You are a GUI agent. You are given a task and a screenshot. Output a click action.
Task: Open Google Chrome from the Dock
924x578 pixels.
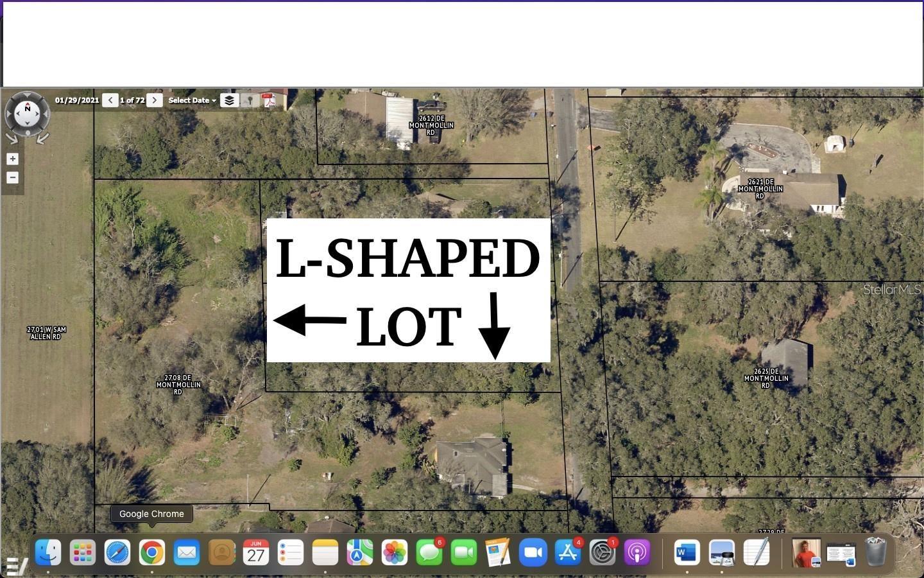pyautogui.click(x=152, y=552)
